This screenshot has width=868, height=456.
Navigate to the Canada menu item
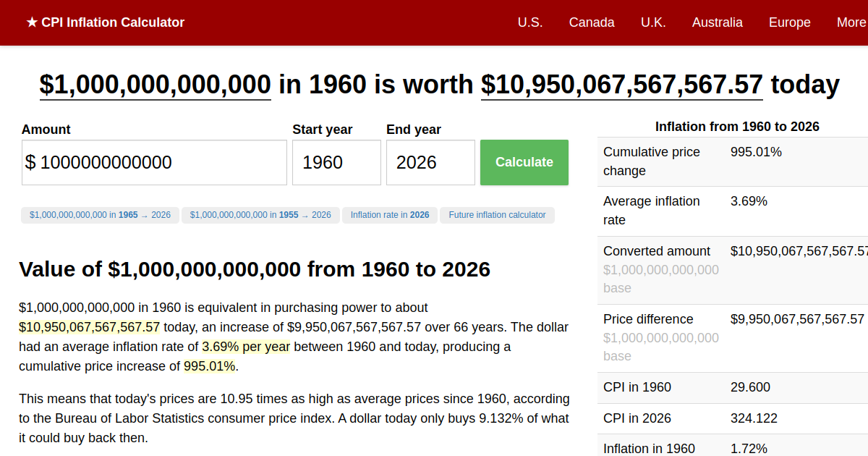click(592, 22)
